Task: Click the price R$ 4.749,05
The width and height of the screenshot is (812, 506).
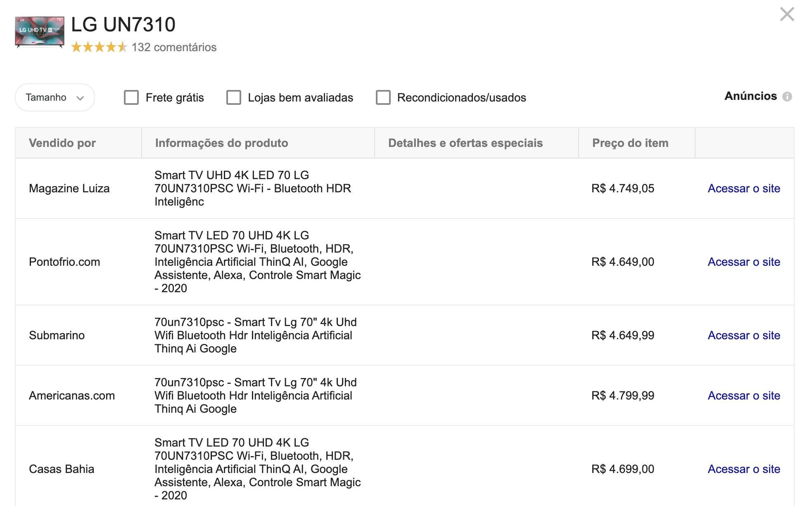Action: [x=623, y=188]
